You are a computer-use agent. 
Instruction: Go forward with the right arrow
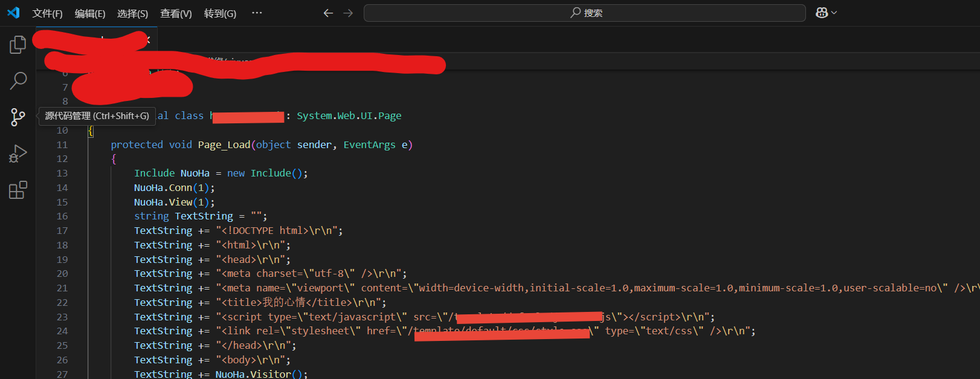point(348,13)
